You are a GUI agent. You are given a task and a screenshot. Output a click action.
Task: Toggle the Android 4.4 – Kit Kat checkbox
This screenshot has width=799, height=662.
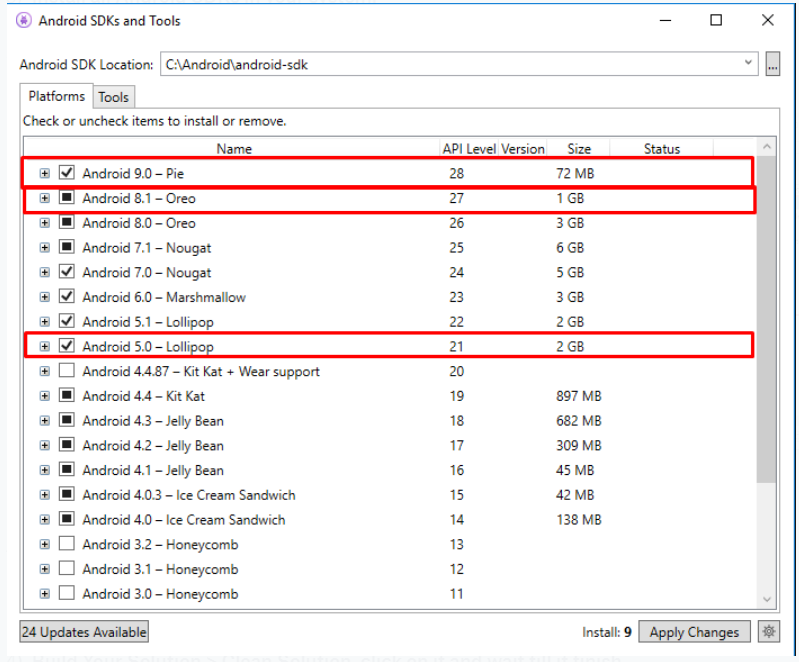(x=67, y=395)
